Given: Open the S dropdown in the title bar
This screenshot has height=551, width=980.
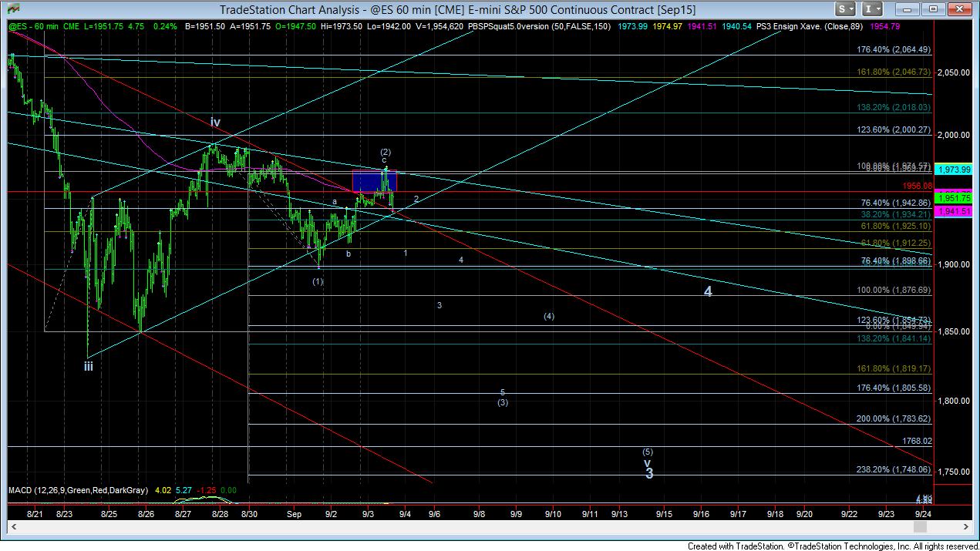Looking at the screenshot, I should click(x=846, y=9).
